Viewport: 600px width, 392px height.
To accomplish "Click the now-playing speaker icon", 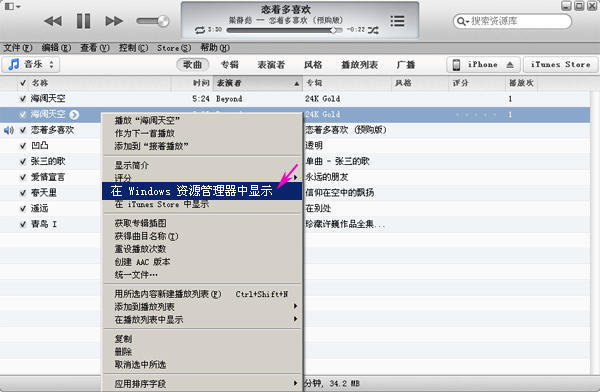I will [x=8, y=131].
